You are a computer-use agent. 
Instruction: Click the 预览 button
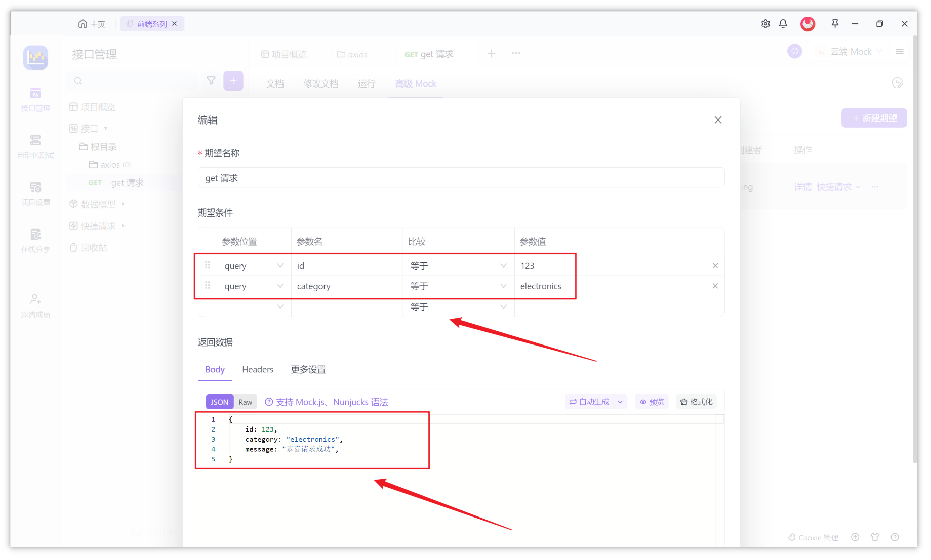(652, 401)
